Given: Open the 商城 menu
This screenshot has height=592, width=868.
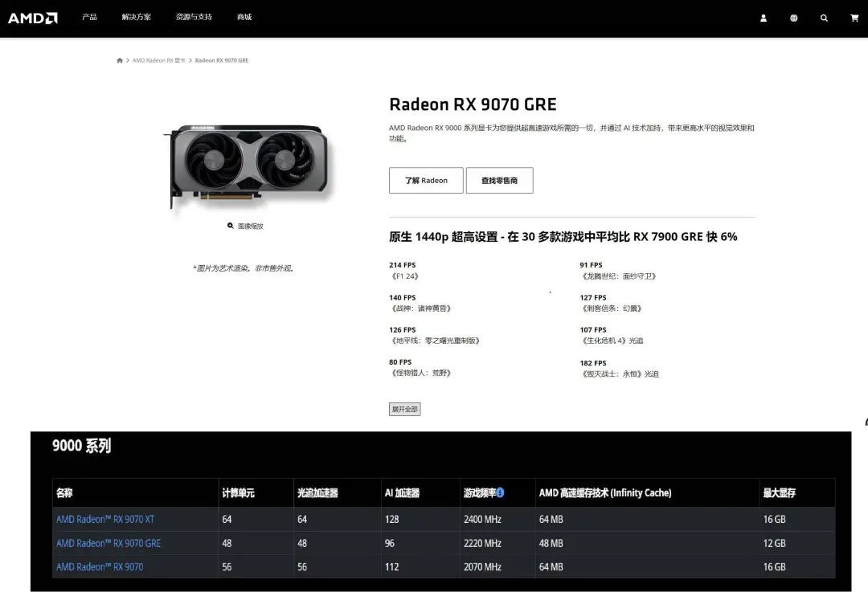Looking at the screenshot, I should 244,17.
